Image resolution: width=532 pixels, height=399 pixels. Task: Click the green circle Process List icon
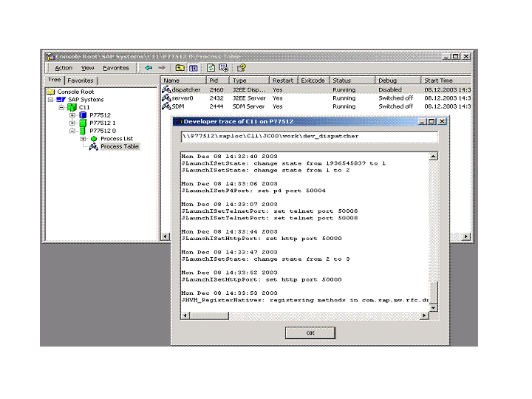point(94,139)
